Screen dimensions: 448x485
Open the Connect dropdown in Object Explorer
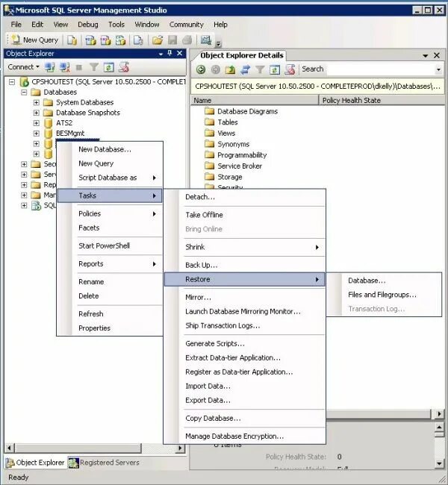pyautogui.click(x=24, y=67)
